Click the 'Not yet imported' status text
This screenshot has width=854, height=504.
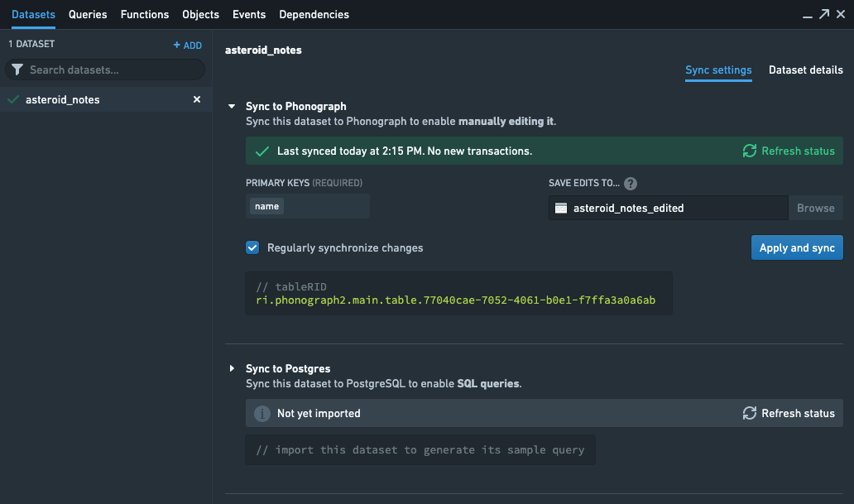[319, 414]
